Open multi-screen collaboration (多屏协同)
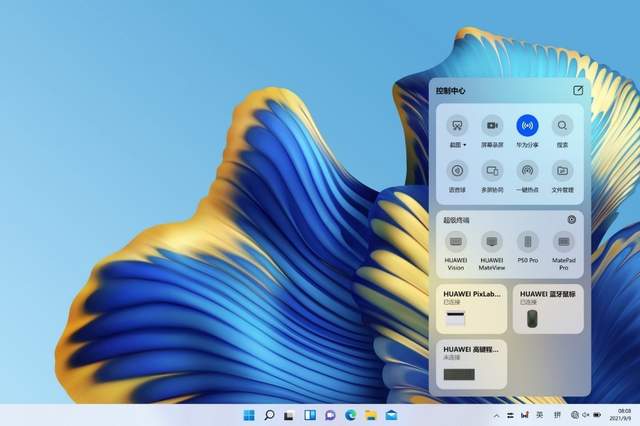 (491, 171)
